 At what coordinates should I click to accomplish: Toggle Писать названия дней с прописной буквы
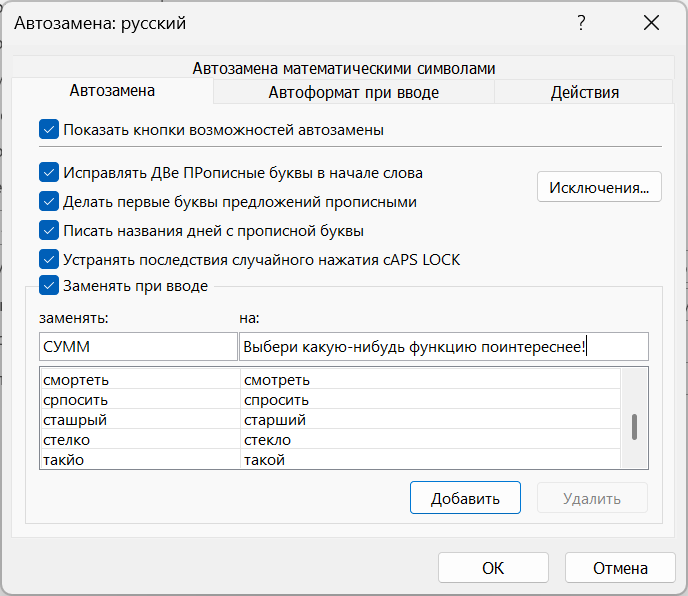49,230
